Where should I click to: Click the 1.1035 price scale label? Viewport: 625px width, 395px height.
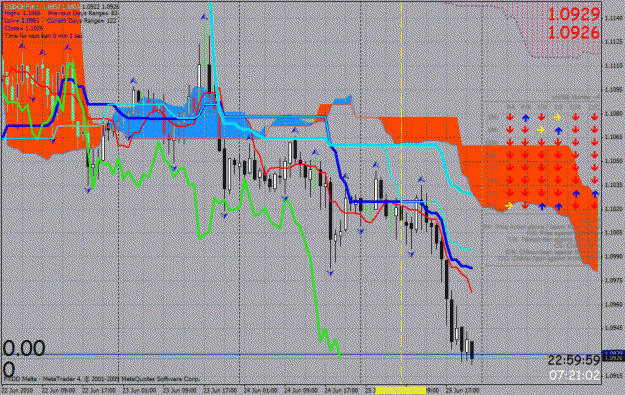[614, 185]
